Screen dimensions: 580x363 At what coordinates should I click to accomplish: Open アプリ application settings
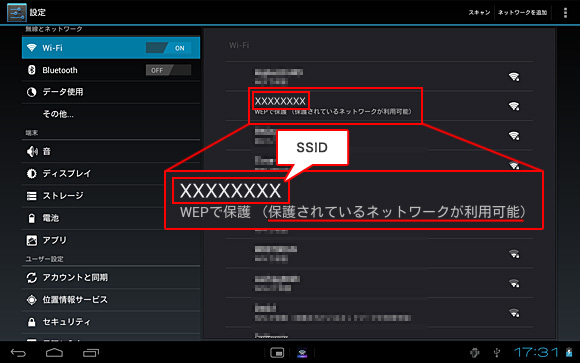(x=111, y=240)
